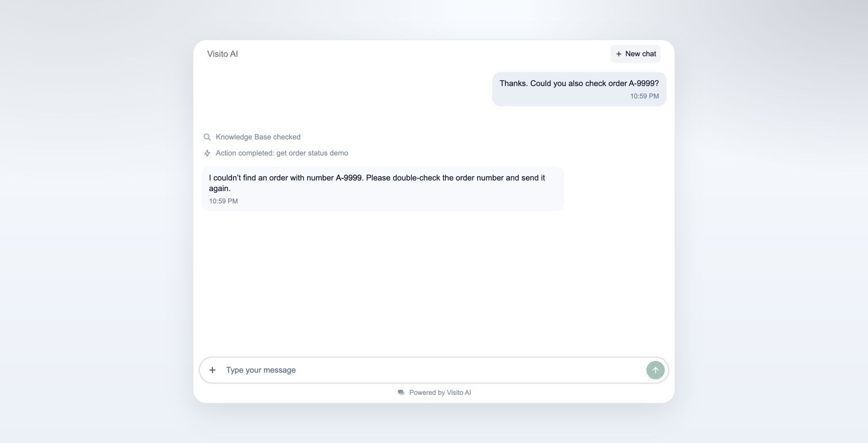Click the word double-check in the bot reply
868x443 pixels.
pos(416,178)
